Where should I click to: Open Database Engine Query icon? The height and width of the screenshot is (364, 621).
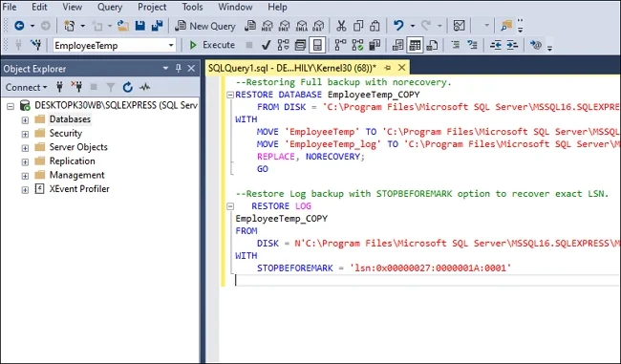pyautogui.click(x=250, y=26)
